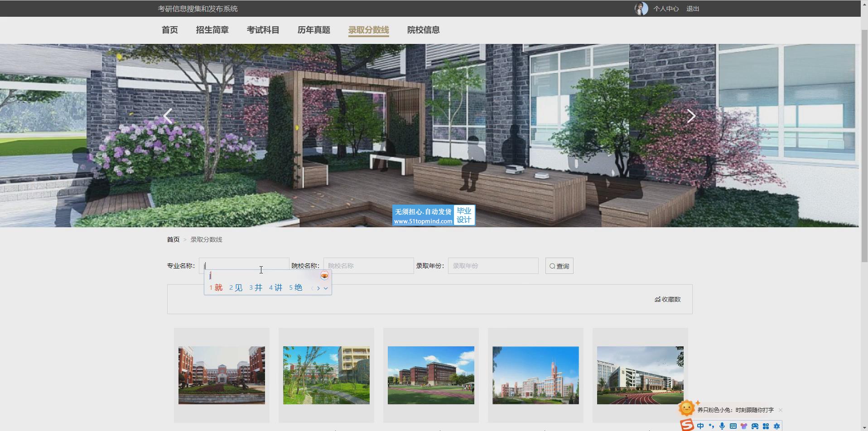Open Sogou skin shirt icon
Screen dimensions: 868x431
744,426
